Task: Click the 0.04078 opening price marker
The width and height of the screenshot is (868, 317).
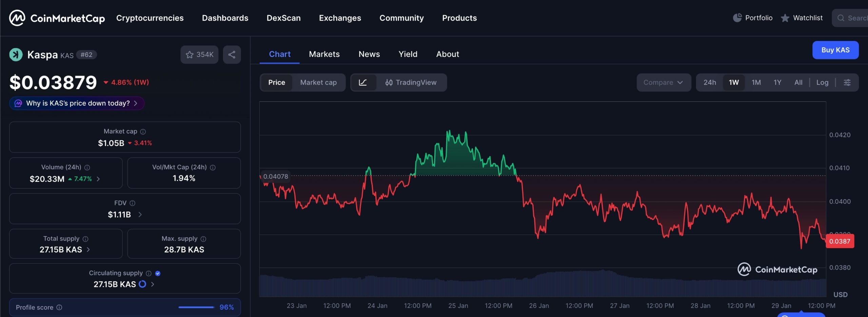Action: coord(275,176)
